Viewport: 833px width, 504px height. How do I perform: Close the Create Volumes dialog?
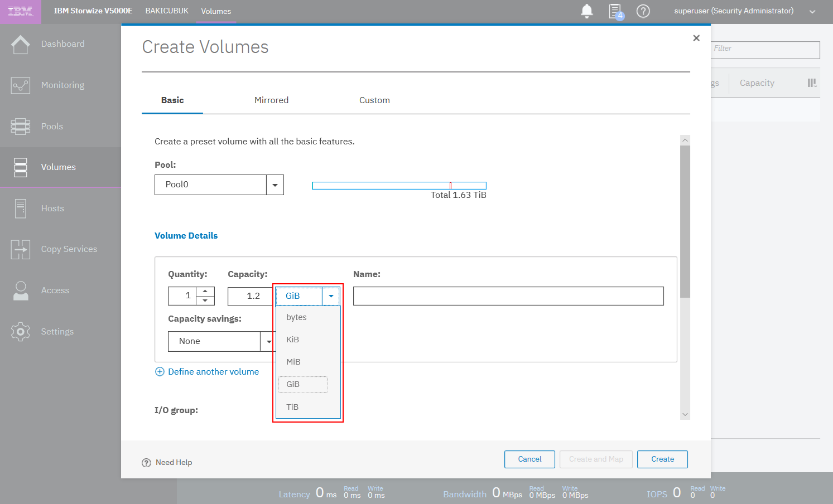(696, 38)
